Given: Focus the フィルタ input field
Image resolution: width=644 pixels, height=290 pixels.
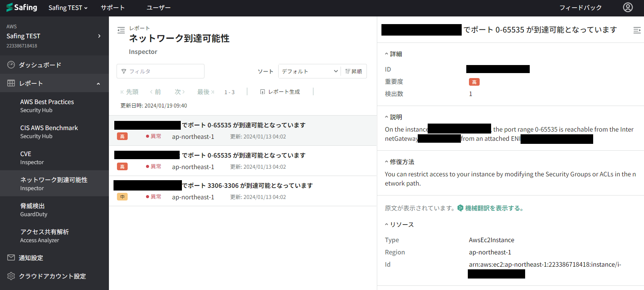Looking at the screenshot, I should click(161, 71).
